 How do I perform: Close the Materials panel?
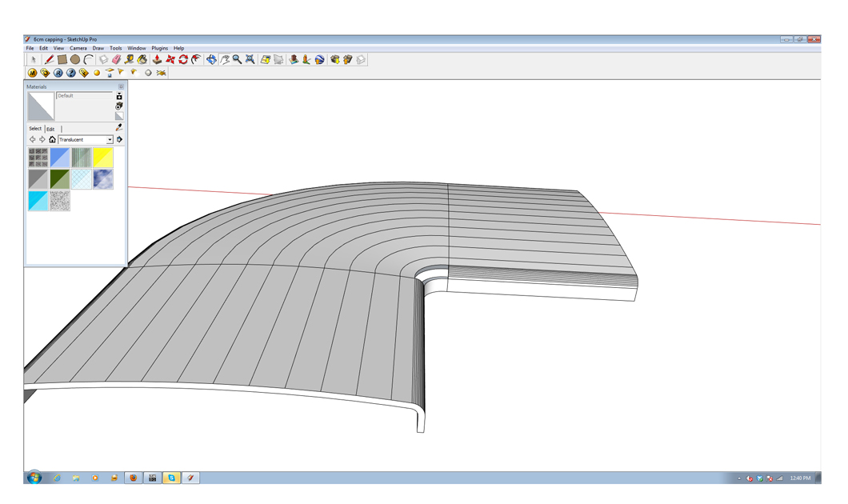coord(121,86)
